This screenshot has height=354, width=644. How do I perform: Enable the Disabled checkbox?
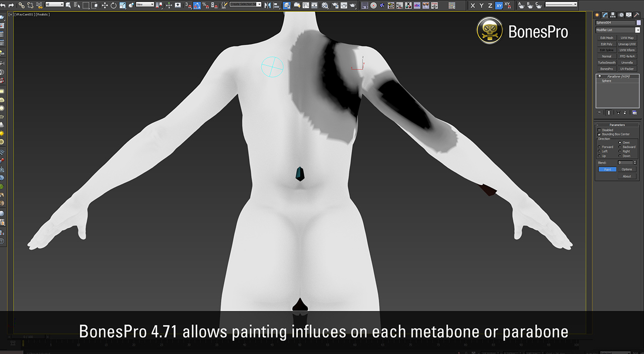599,130
